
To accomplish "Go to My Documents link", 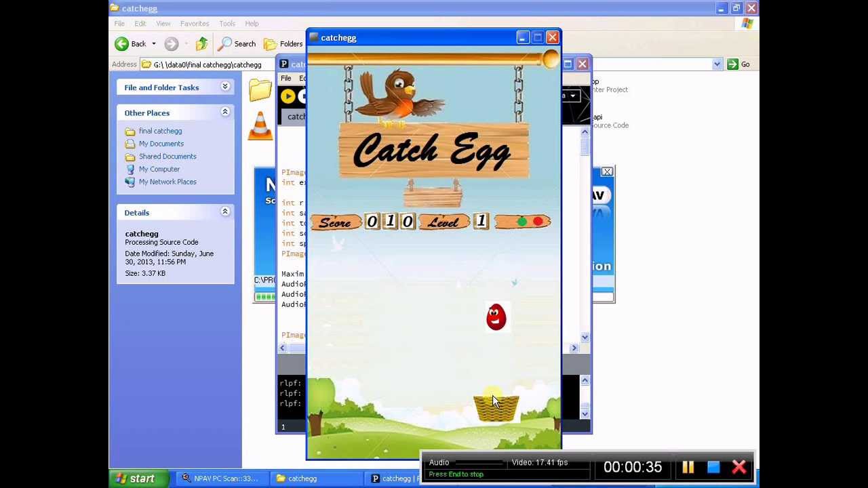I will coord(161,144).
